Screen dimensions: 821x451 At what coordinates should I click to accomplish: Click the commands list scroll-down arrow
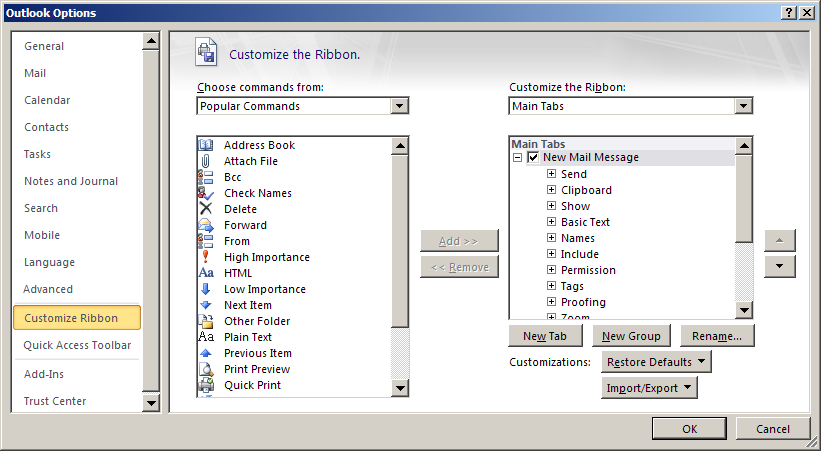400,388
